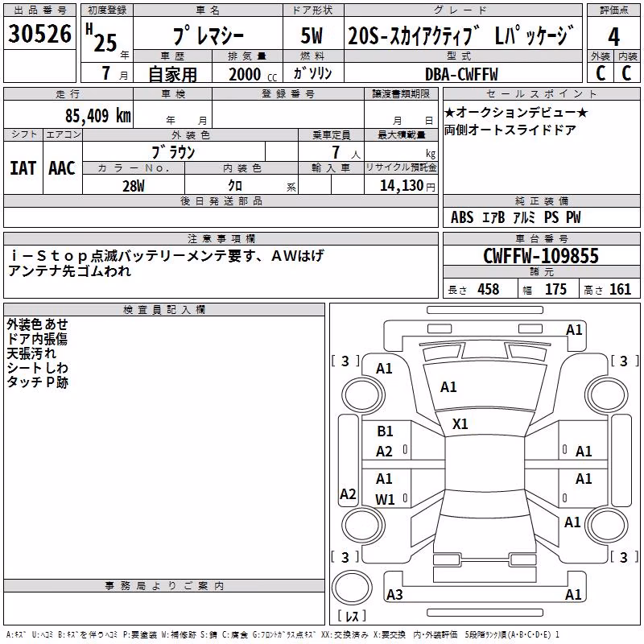Select the mileage 85,409 km
644x644 pixels.
pyautogui.click(x=97, y=115)
